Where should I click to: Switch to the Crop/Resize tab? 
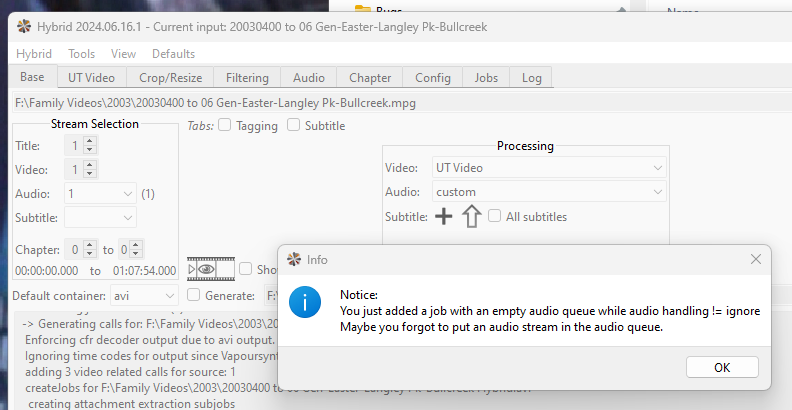coord(170,78)
